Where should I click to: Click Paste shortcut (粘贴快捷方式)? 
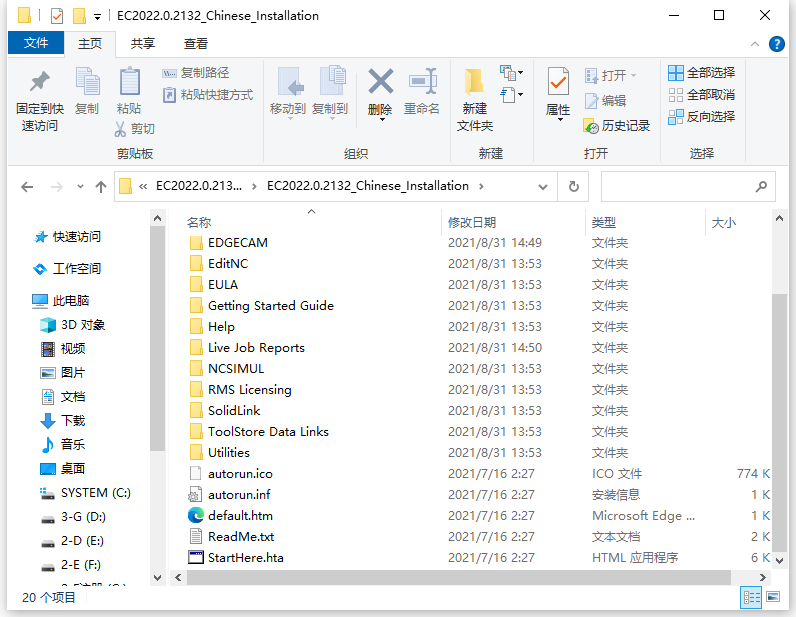click(208, 95)
